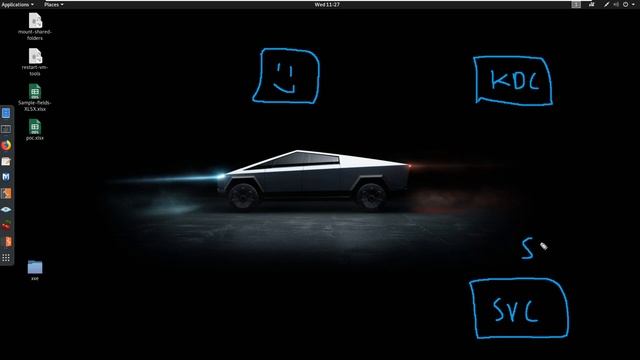Screen dimensions: 640x360
Task: Open the orange icon below the M icon
Action: click(6, 193)
